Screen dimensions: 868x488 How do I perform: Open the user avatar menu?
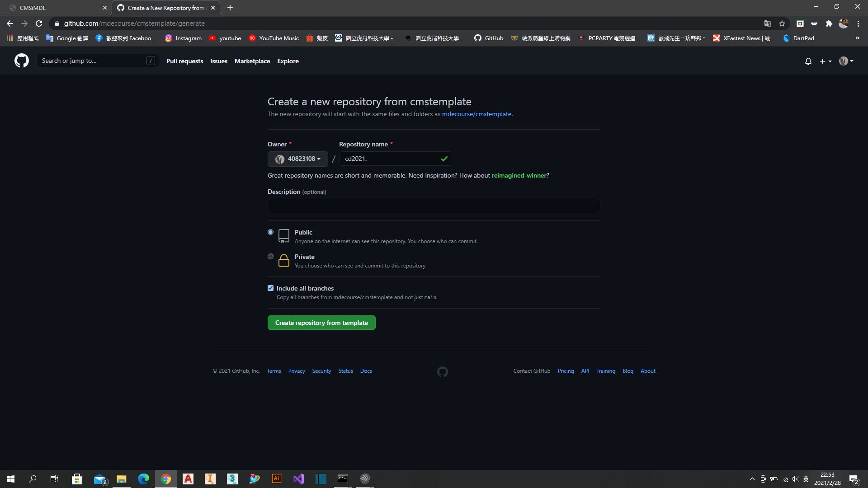pyautogui.click(x=846, y=61)
